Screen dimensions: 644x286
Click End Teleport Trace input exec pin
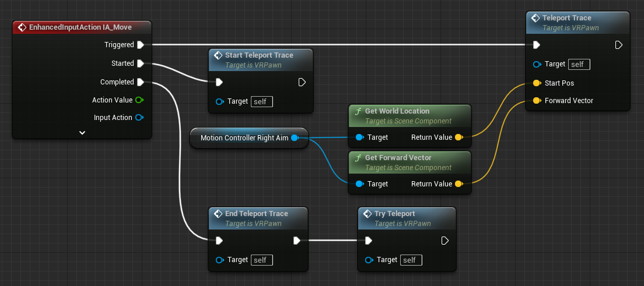(219, 241)
